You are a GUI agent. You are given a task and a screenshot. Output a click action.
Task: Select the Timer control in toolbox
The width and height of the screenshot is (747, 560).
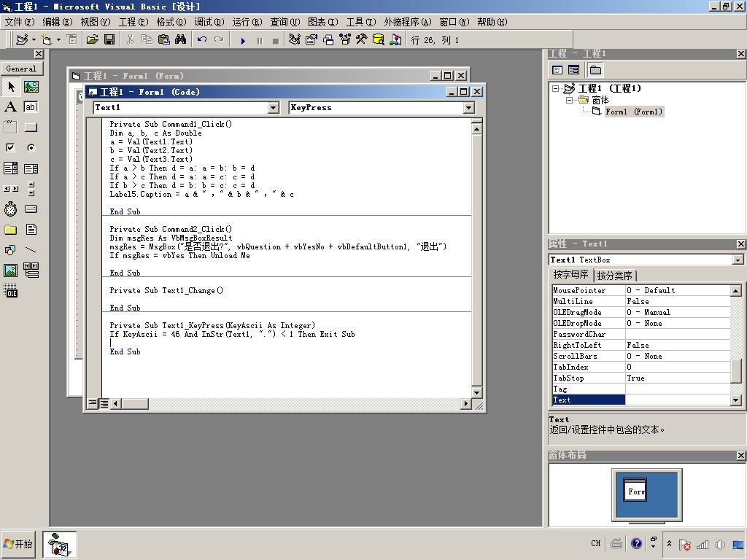pyautogui.click(x=10, y=209)
